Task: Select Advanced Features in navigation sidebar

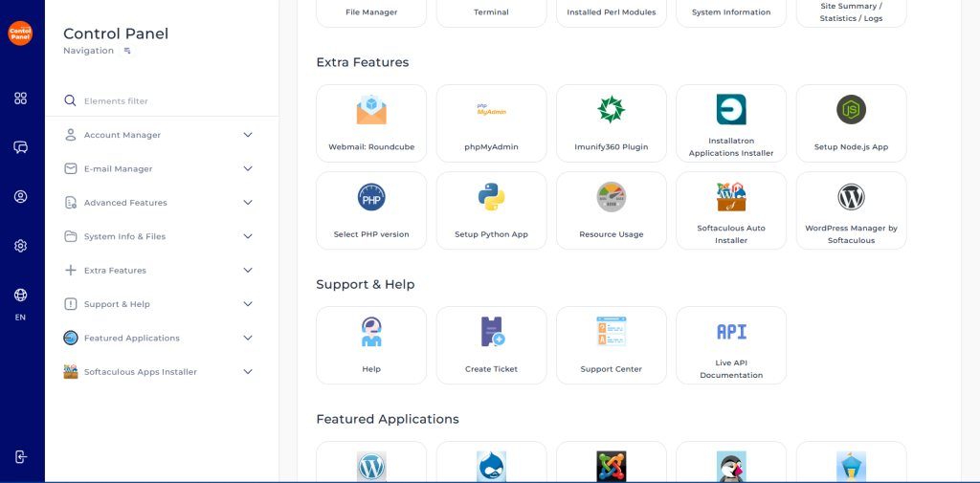Action: coord(125,203)
